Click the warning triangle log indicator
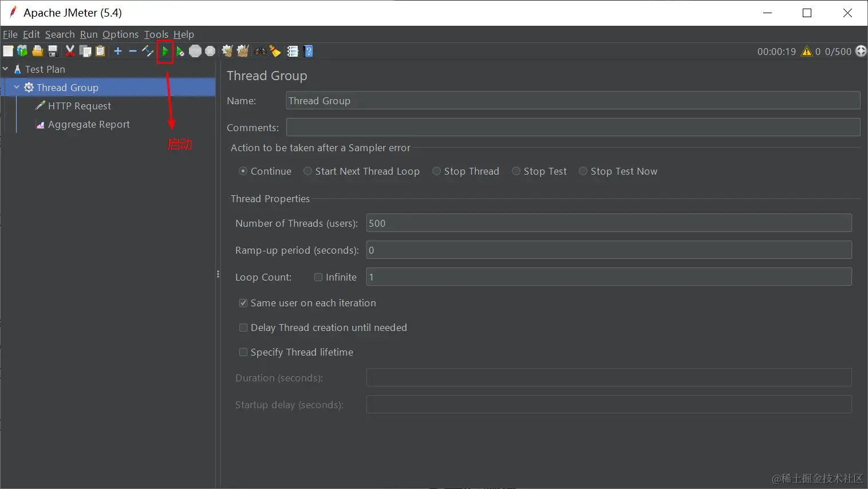Image resolution: width=868 pixels, height=489 pixels. pos(807,52)
